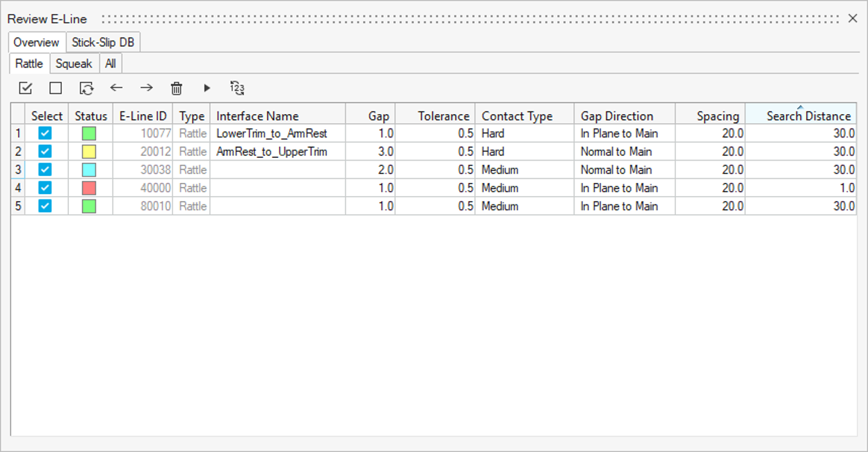Image resolution: width=868 pixels, height=452 pixels.
Task: Open Contact Type cell for LowerTrim_to_ArmRest
Action: tap(524, 134)
